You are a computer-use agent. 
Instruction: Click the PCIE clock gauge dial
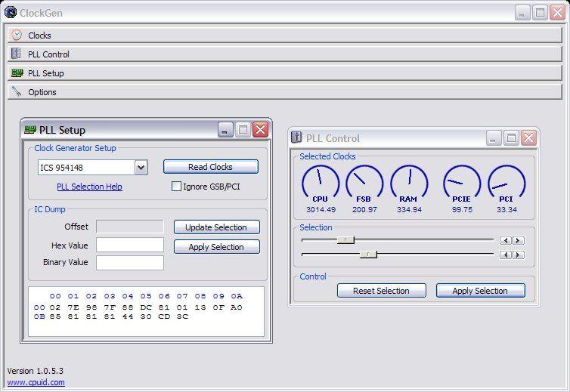coord(462,182)
